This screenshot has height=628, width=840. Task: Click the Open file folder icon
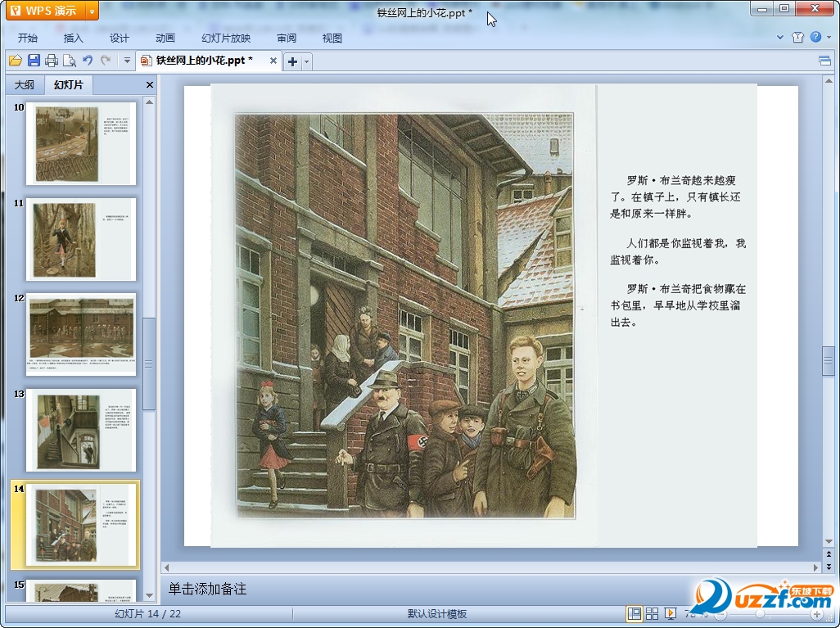pyautogui.click(x=16, y=61)
